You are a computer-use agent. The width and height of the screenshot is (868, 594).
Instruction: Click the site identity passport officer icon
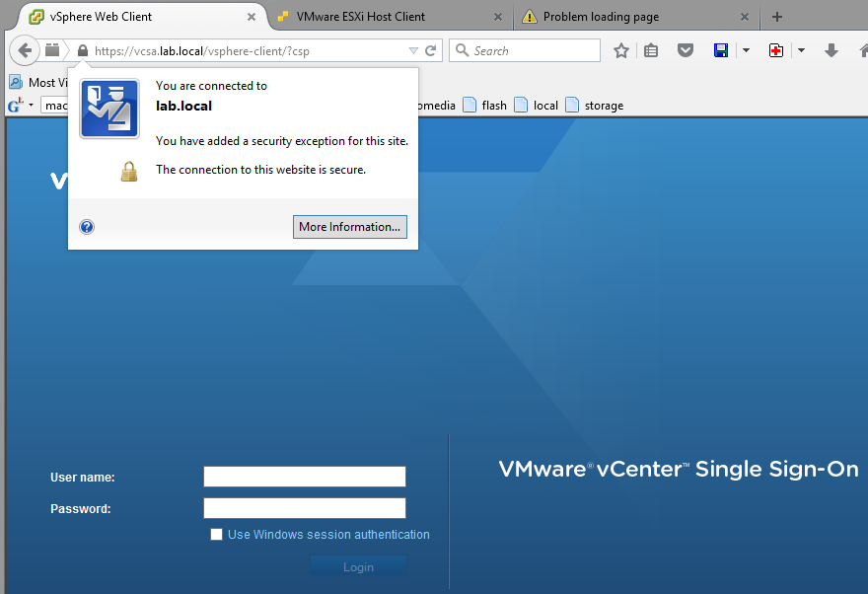pos(109,109)
